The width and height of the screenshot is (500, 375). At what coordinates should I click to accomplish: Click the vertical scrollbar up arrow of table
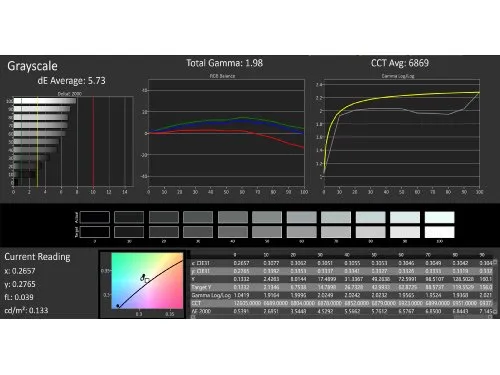click(495, 262)
